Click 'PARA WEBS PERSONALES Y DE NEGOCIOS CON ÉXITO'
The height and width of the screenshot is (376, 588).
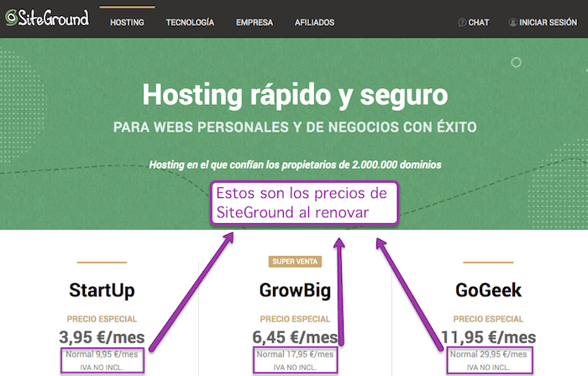click(x=295, y=127)
